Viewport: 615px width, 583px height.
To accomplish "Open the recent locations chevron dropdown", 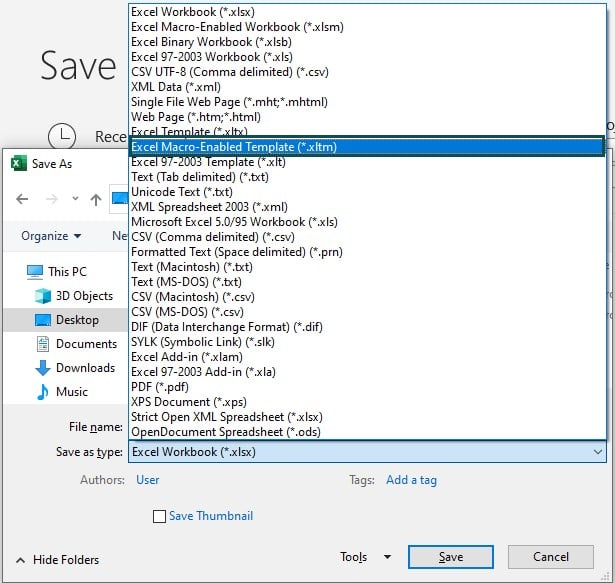I will coord(75,199).
